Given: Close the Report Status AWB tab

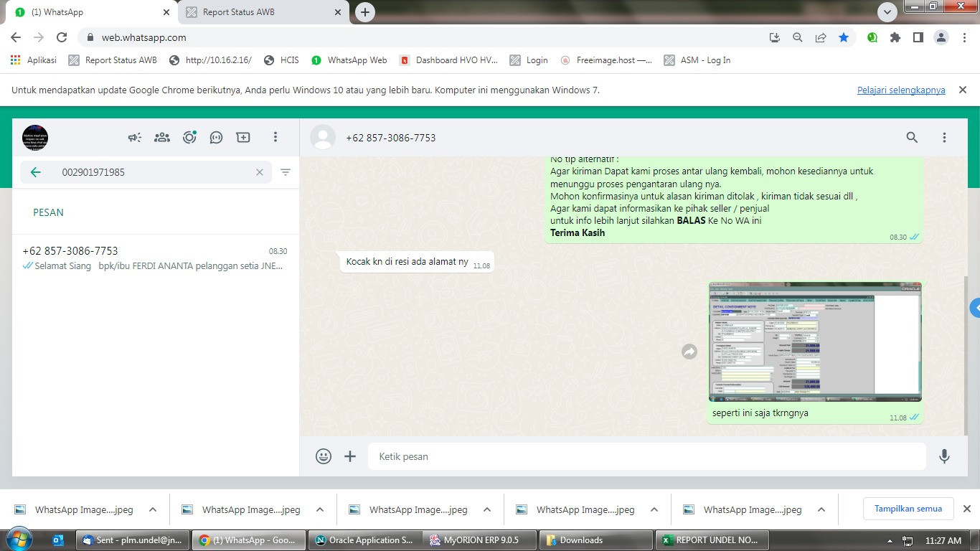Looking at the screenshot, I should coord(338,12).
